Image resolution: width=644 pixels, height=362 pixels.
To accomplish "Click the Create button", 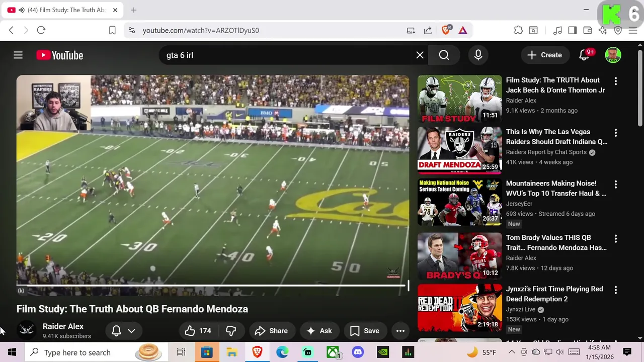I will click(x=544, y=55).
